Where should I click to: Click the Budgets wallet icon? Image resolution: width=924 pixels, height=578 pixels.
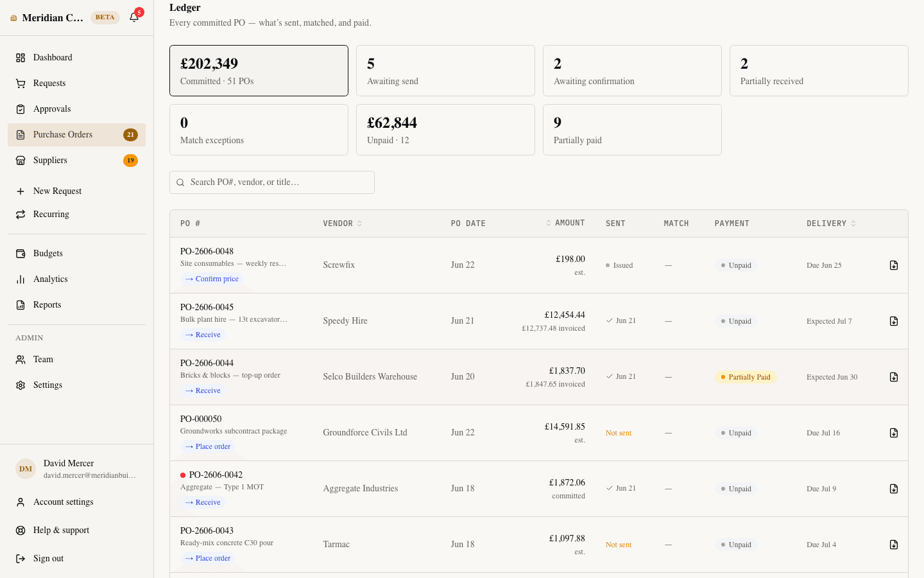21,254
